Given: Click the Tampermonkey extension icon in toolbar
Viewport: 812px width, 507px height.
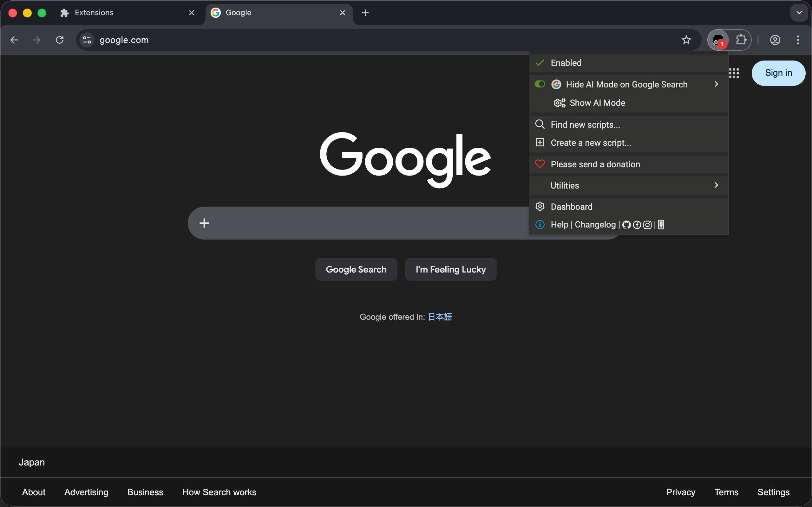Looking at the screenshot, I should [x=718, y=40].
